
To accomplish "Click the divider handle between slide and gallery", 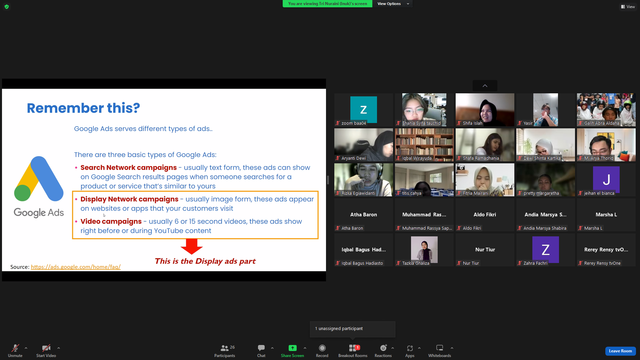I will pyautogui.click(x=328, y=180).
